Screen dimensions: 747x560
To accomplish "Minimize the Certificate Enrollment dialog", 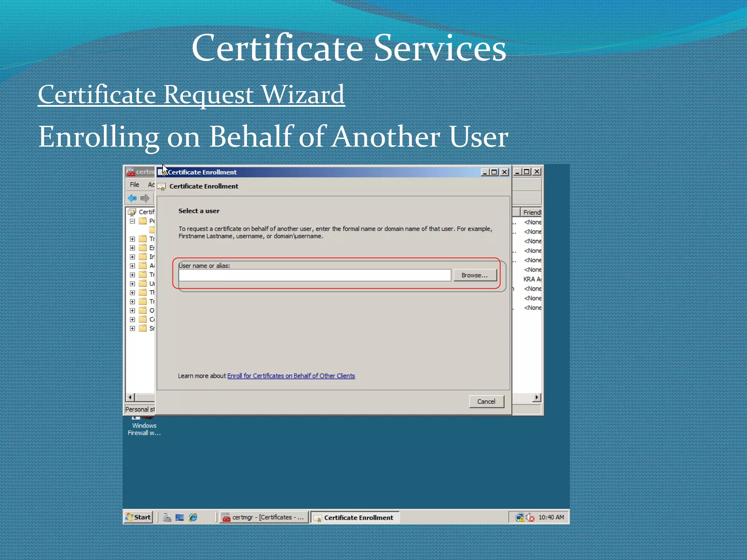I will click(x=485, y=172).
